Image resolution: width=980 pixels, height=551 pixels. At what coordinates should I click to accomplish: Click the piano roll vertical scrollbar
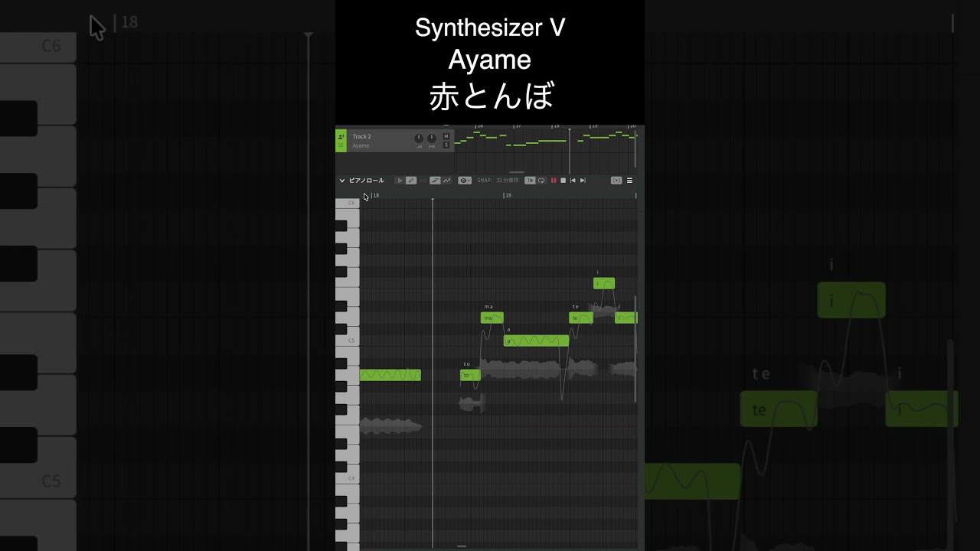pyautogui.click(x=635, y=348)
